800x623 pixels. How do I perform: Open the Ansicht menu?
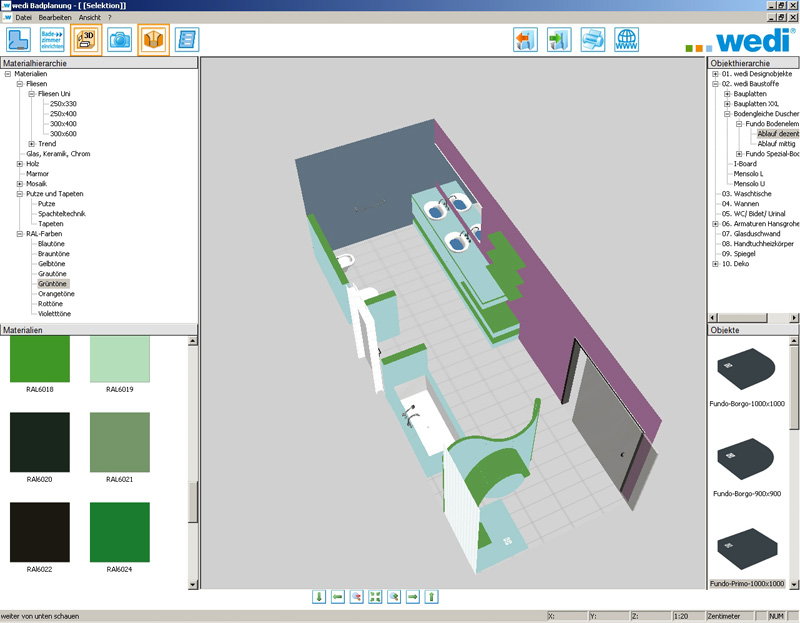click(x=90, y=18)
